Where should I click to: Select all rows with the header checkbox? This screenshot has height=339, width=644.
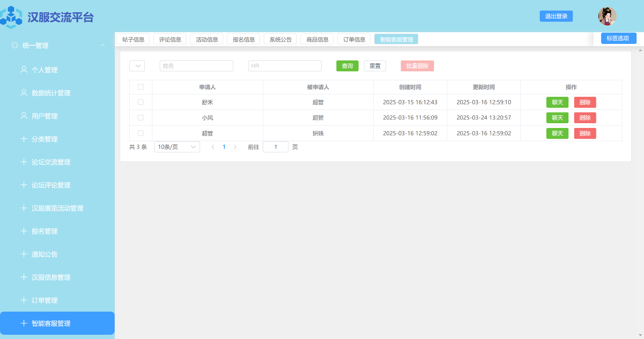(141, 87)
